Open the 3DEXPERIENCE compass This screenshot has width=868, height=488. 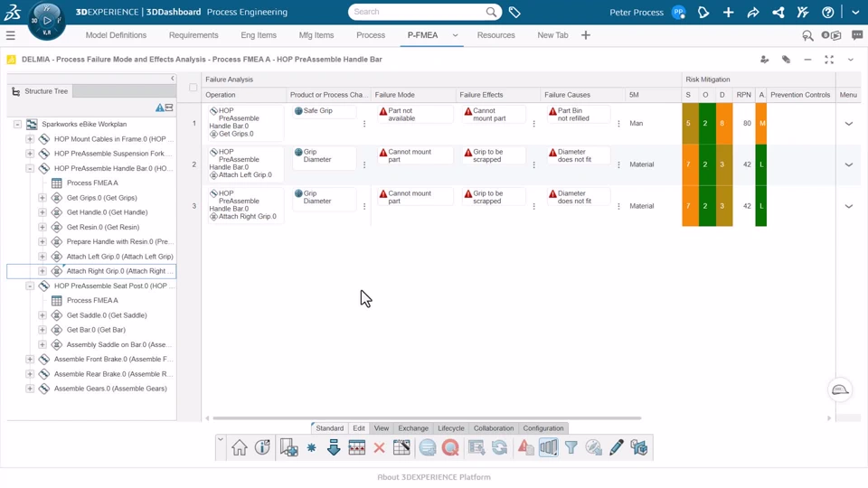pos(46,21)
